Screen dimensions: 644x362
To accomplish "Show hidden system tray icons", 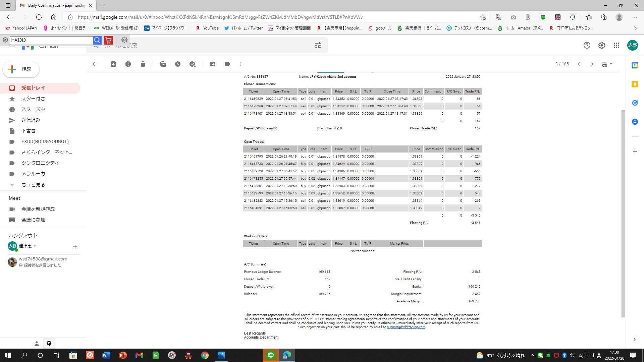I will coord(532,355).
